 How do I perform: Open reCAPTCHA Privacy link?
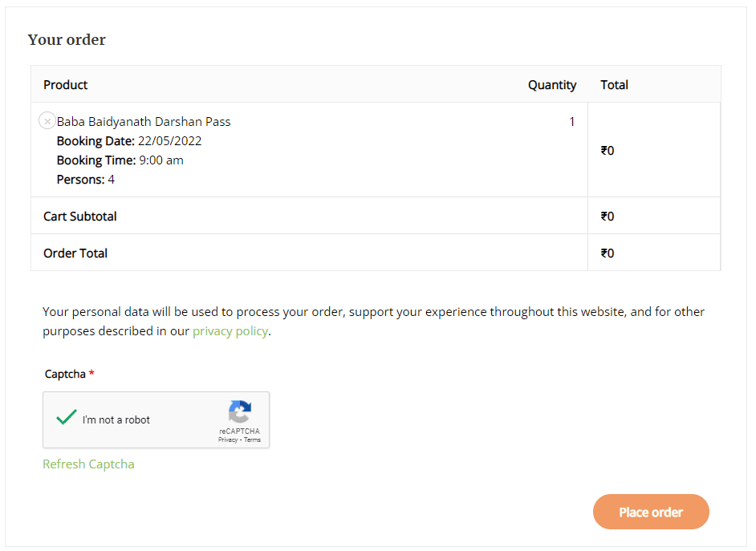(227, 440)
